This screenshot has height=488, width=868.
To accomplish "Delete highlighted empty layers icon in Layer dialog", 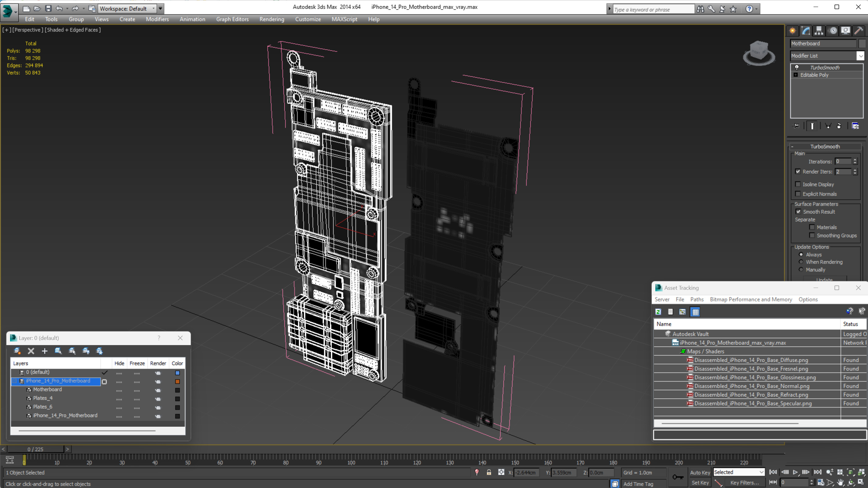I will tap(31, 351).
